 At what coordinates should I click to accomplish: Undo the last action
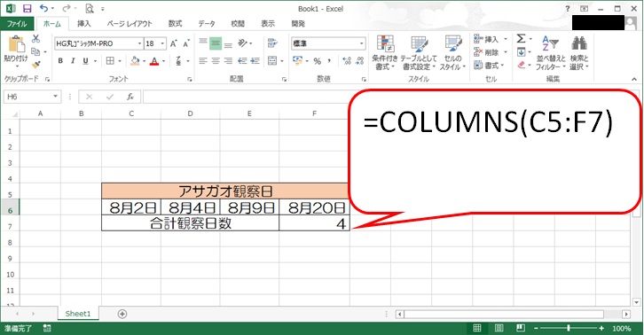tap(43, 8)
